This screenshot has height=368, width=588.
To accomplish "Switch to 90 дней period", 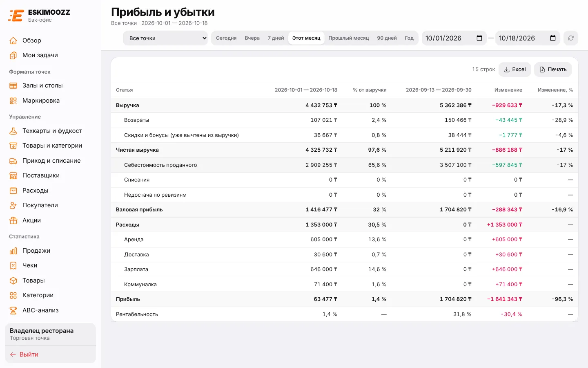I will tap(387, 38).
